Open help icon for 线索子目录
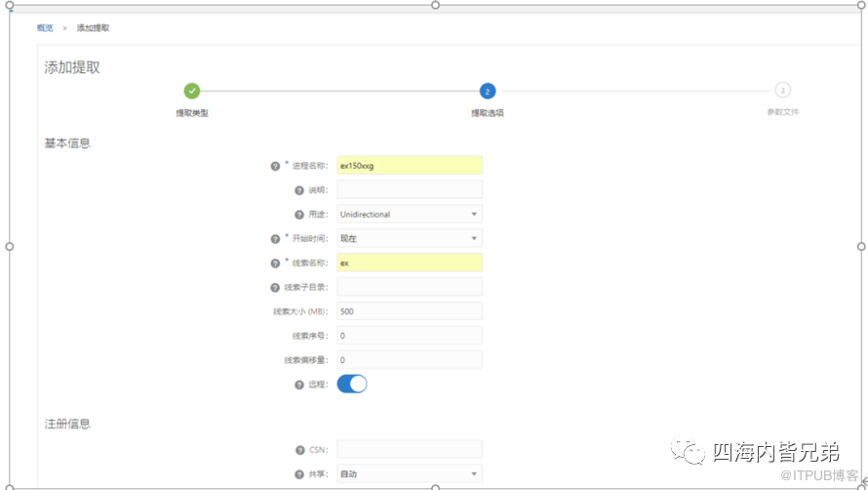This screenshot has height=490, width=868. pyautogui.click(x=275, y=288)
